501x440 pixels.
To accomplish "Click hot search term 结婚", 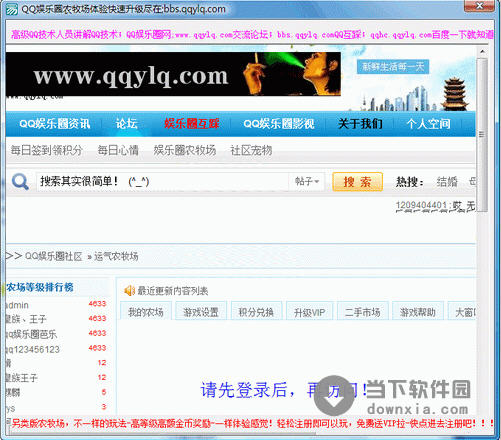I will pos(447,182).
